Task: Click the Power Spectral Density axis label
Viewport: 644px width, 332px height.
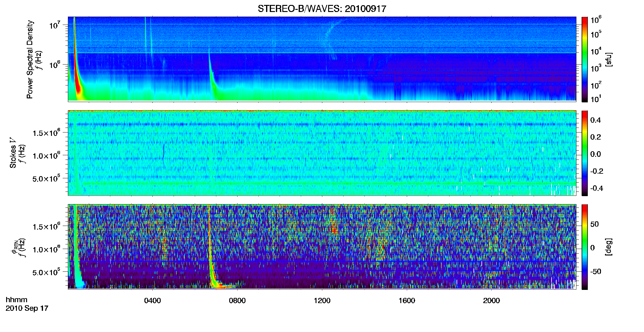Action: coord(29,59)
